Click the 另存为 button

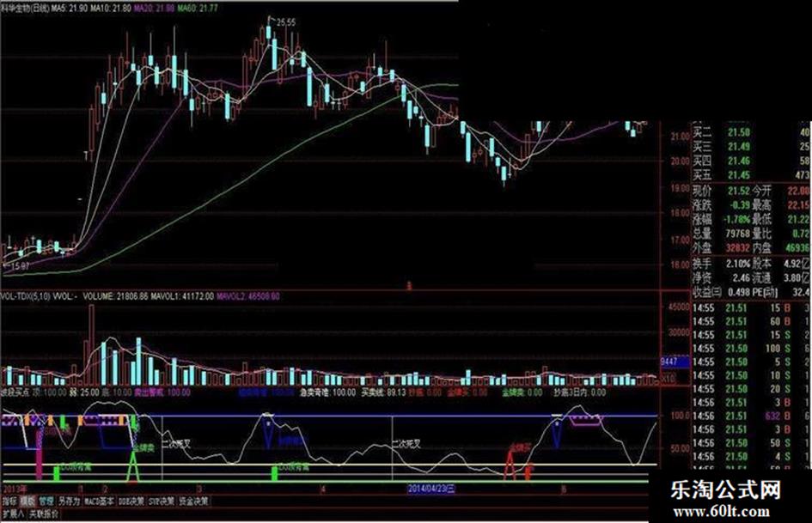click(69, 502)
